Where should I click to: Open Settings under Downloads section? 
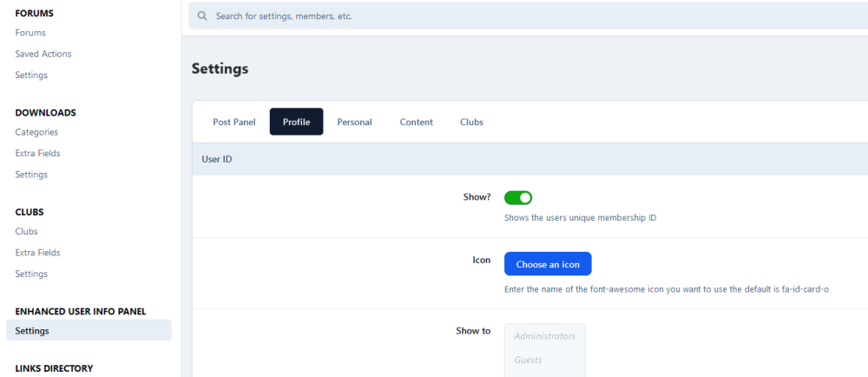tap(31, 175)
